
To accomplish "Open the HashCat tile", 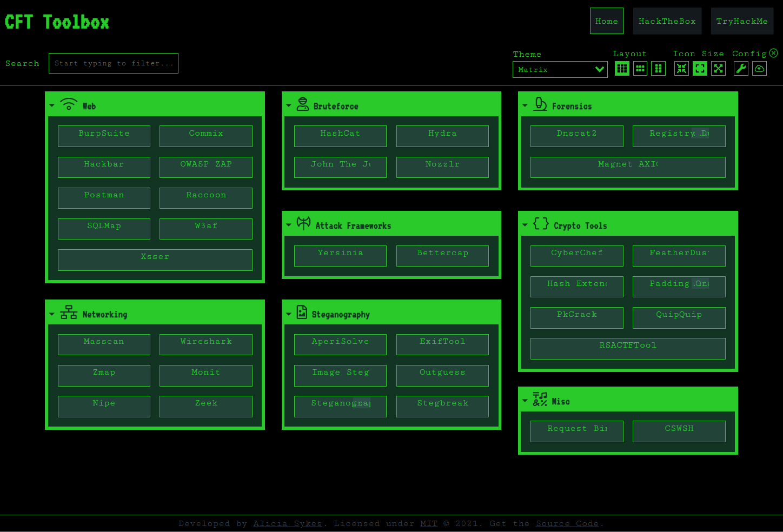I will point(340,136).
